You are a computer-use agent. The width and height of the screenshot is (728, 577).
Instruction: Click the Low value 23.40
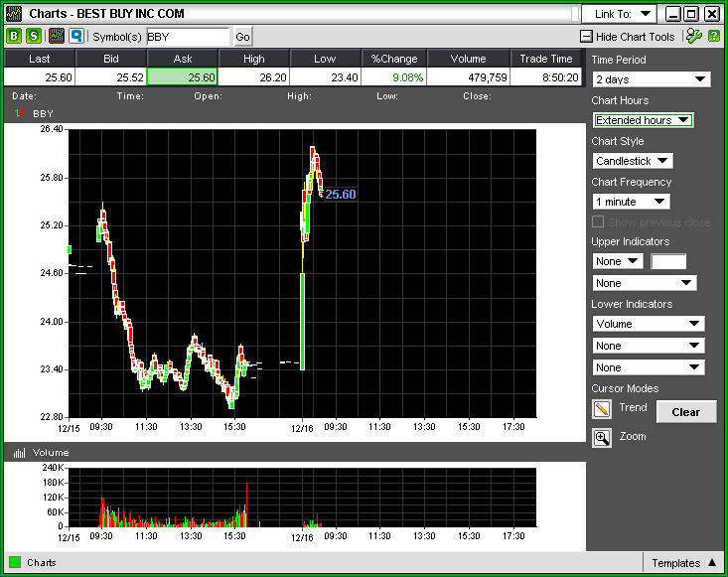(x=325, y=77)
